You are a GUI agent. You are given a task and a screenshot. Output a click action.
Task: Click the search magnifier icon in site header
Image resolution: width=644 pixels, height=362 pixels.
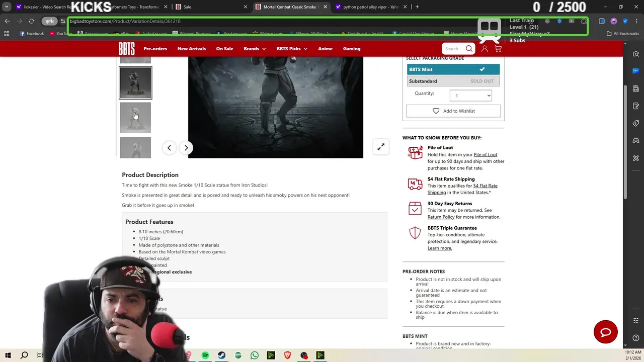coord(469,49)
